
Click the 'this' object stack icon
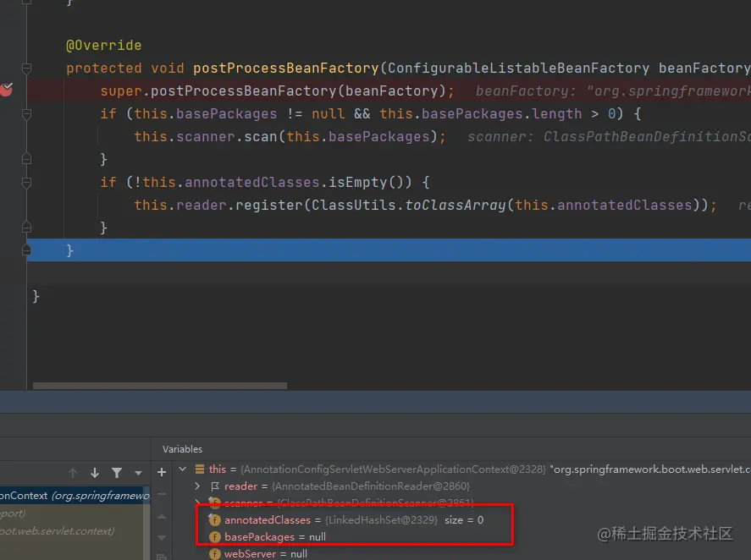pos(200,469)
